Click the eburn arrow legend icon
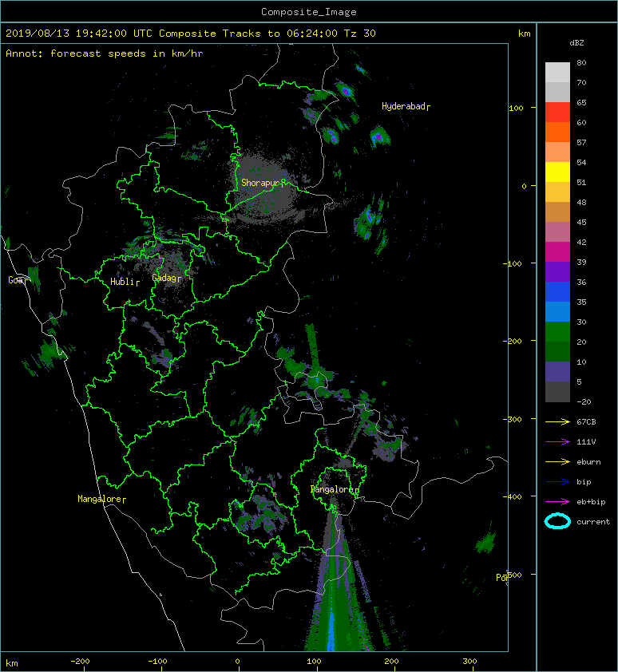Image resolution: width=618 pixels, height=672 pixels. (x=557, y=461)
